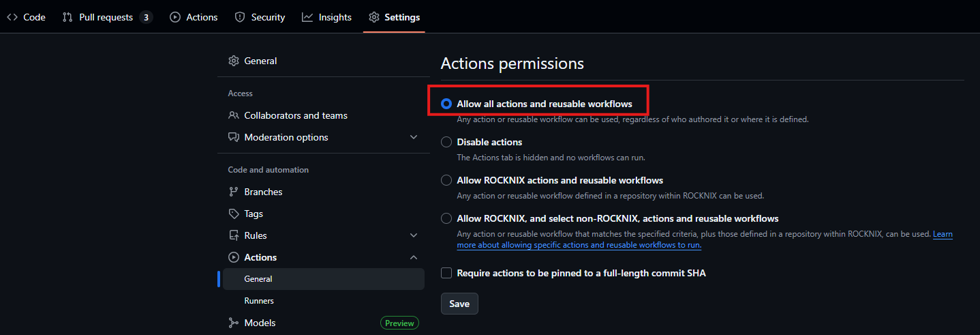Click the Code and automation section label

pyautogui.click(x=268, y=170)
